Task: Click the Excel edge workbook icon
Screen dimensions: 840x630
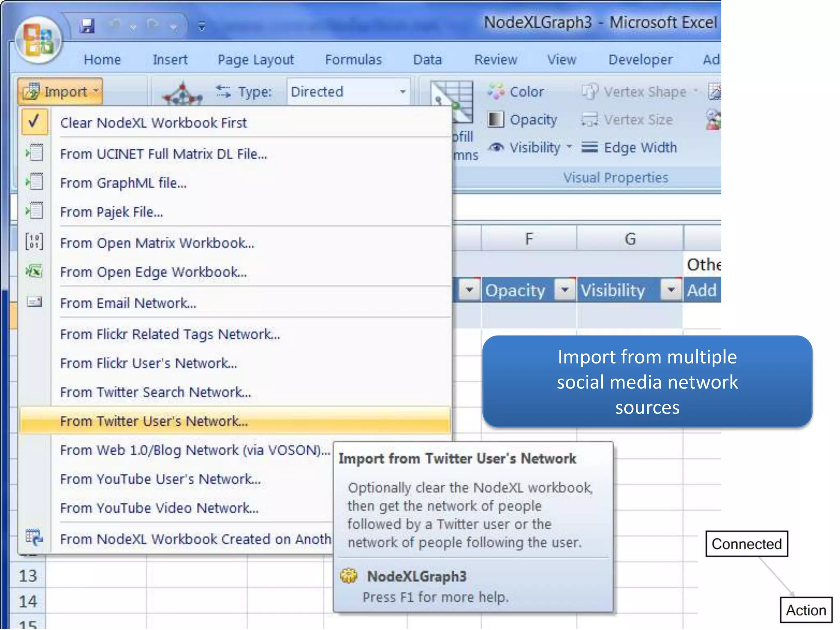Action: [34, 271]
